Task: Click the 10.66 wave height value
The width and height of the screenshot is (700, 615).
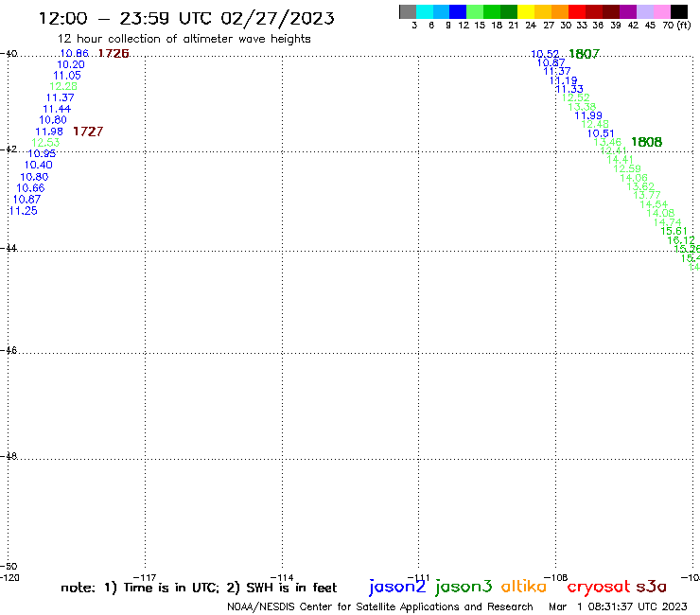Action: click(30, 188)
